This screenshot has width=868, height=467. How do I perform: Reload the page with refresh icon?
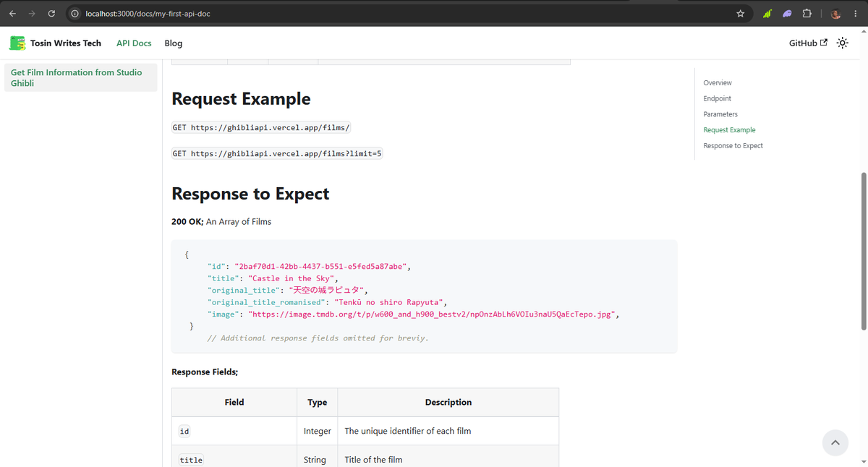tap(51, 13)
